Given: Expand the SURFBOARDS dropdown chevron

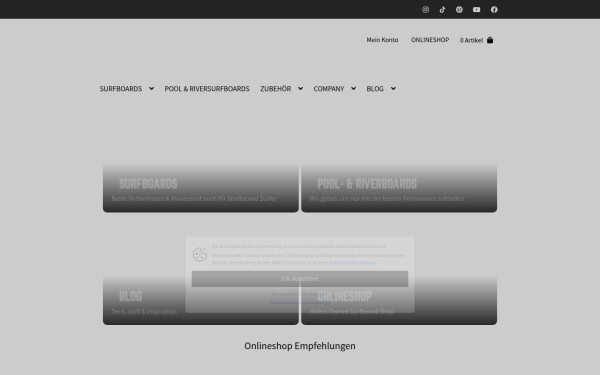Looking at the screenshot, I should coord(152,88).
